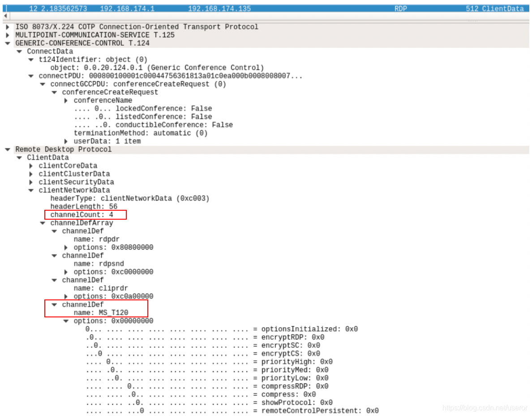
Task: Select the name: rdpsnd line
Action: tap(99, 264)
